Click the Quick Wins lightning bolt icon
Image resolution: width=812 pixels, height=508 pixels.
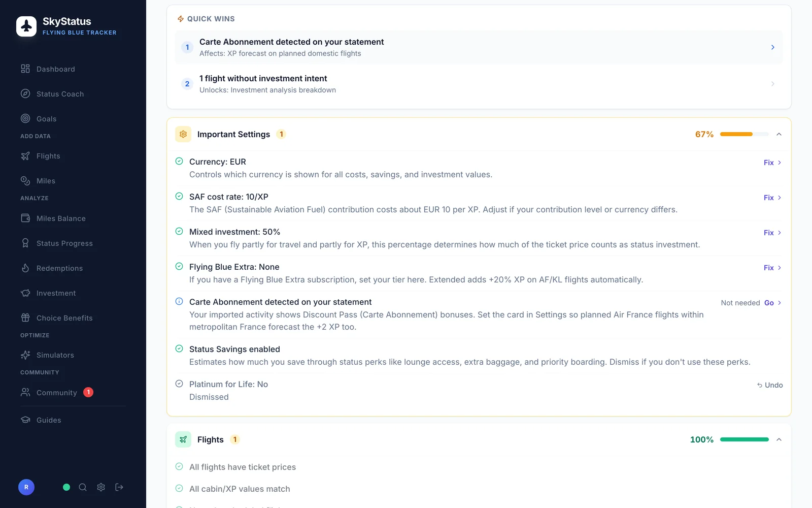181,19
